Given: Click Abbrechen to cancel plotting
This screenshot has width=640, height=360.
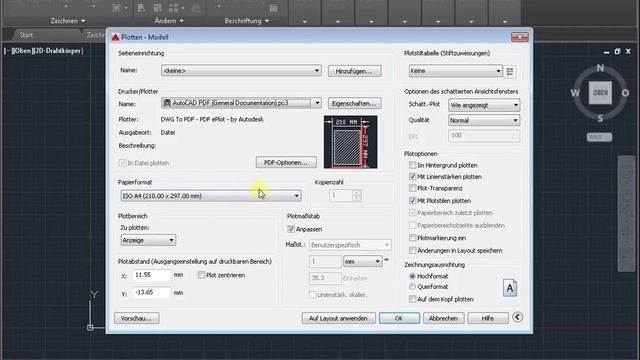Looking at the screenshot, I should point(443,318).
